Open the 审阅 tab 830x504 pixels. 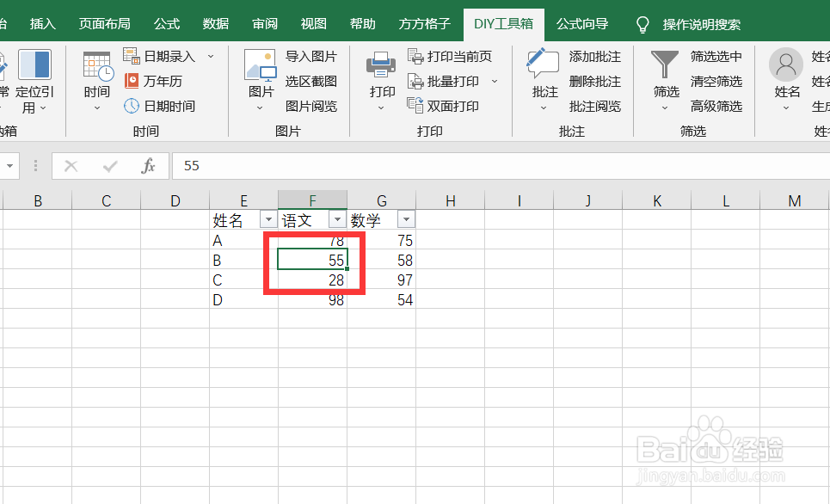[x=265, y=24]
